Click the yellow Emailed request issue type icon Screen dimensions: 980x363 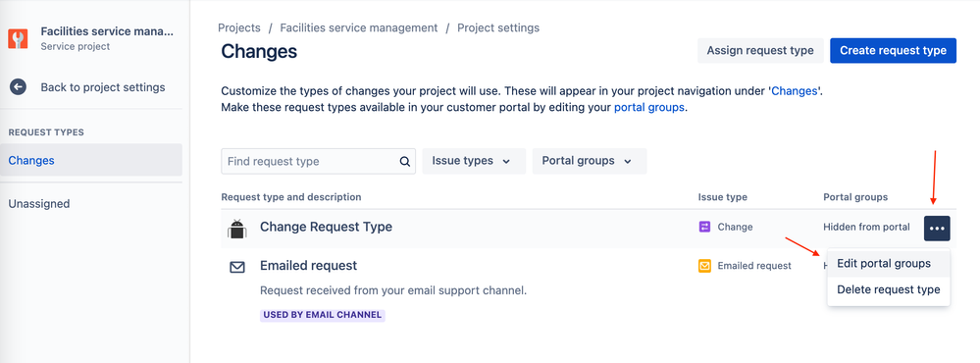tap(704, 266)
